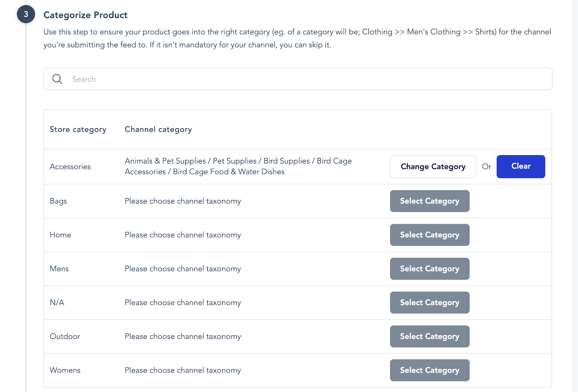Click the Home store category label

(60, 235)
